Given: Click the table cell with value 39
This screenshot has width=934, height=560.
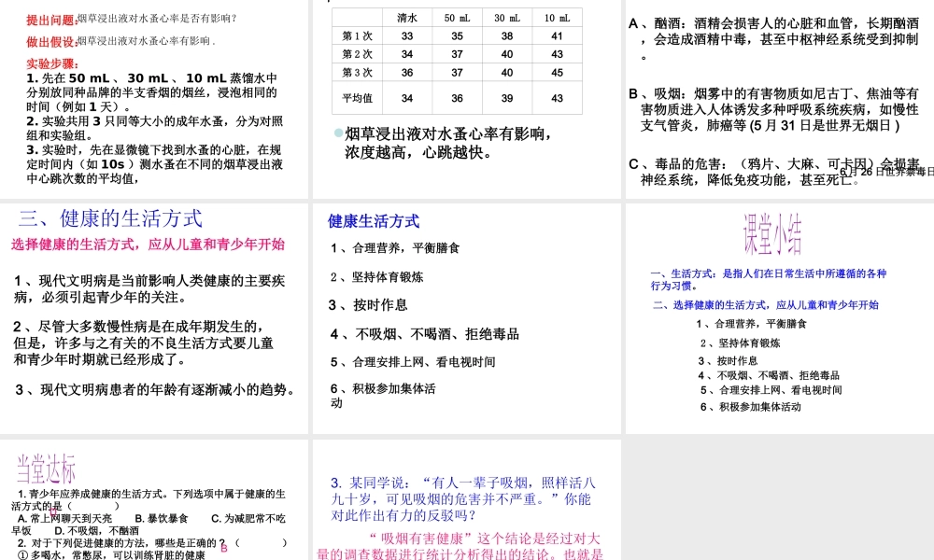Looking at the screenshot, I should click(x=507, y=98).
